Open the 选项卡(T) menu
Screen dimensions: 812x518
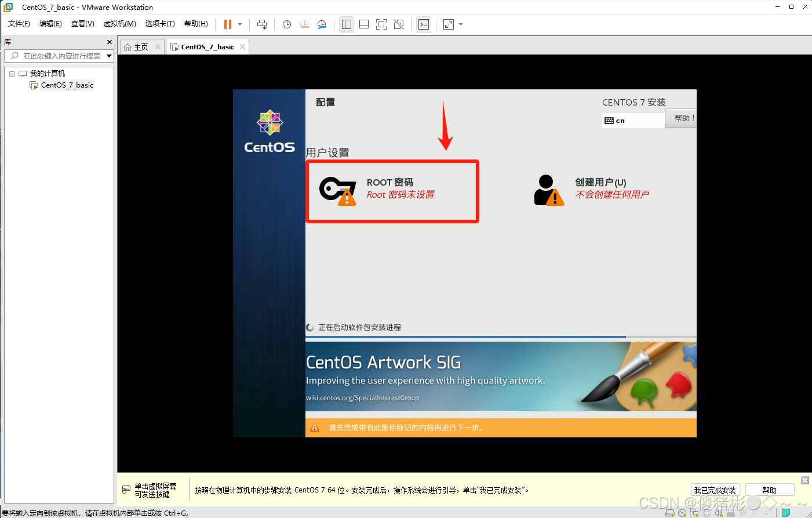pos(160,24)
